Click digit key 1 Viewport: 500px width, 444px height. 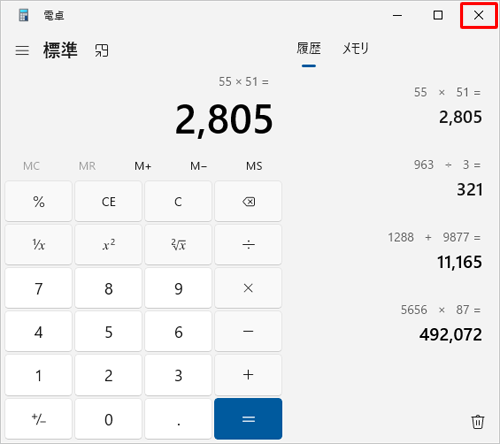[x=39, y=375]
